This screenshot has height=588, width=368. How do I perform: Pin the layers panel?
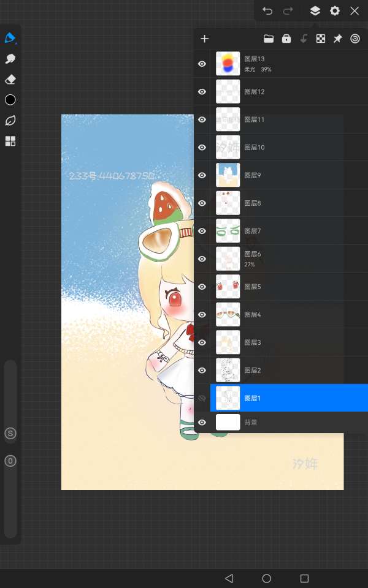click(337, 39)
